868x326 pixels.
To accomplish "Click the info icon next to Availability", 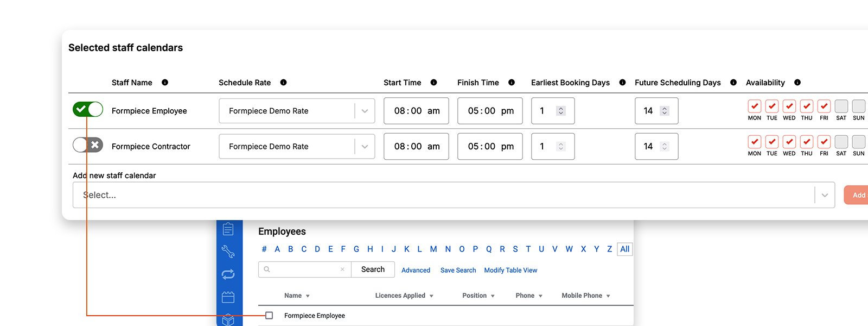I will coord(797,83).
